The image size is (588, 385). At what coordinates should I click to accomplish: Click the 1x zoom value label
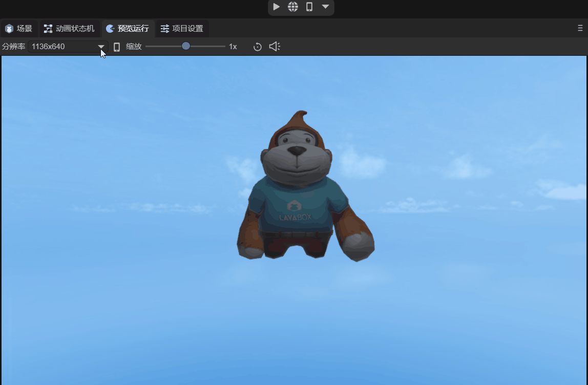[233, 47]
